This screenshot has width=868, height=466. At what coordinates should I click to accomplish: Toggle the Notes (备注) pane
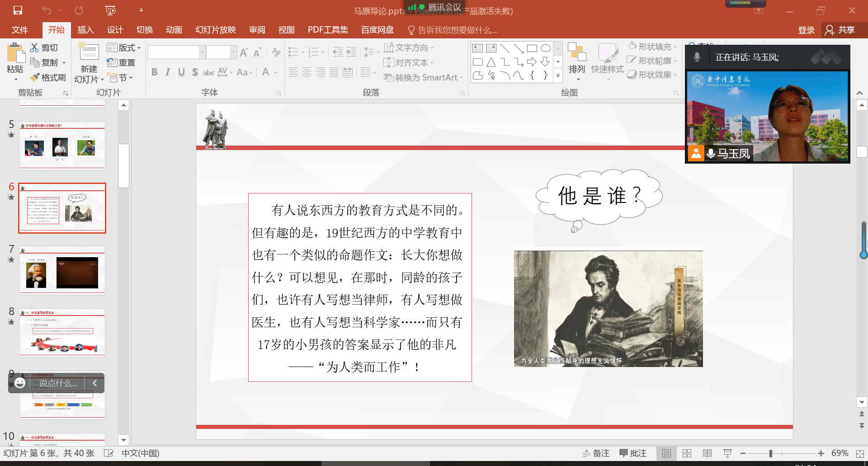coord(596,453)
